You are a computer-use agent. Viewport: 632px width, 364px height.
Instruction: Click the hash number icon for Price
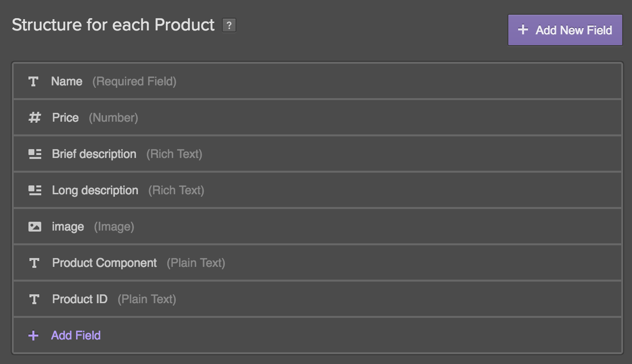(34, 118)
